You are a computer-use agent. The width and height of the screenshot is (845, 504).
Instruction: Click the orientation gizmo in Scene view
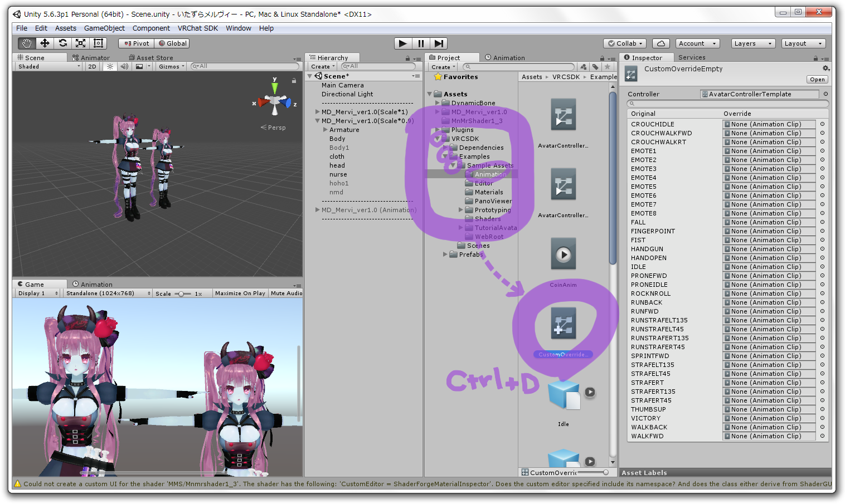click(275, 101)
